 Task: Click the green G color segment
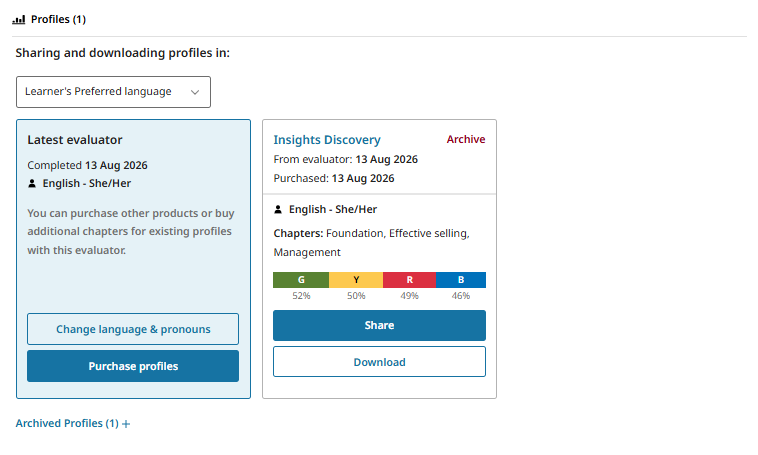(x=301, y=280)
